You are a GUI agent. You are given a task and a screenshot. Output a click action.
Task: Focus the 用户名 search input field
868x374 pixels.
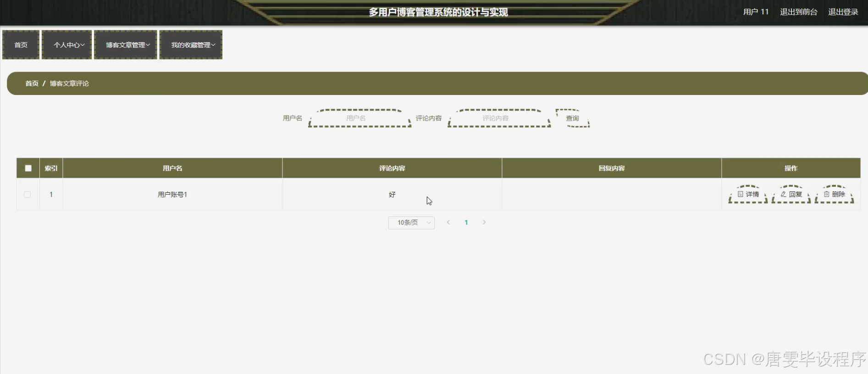(x=359, y=118)
